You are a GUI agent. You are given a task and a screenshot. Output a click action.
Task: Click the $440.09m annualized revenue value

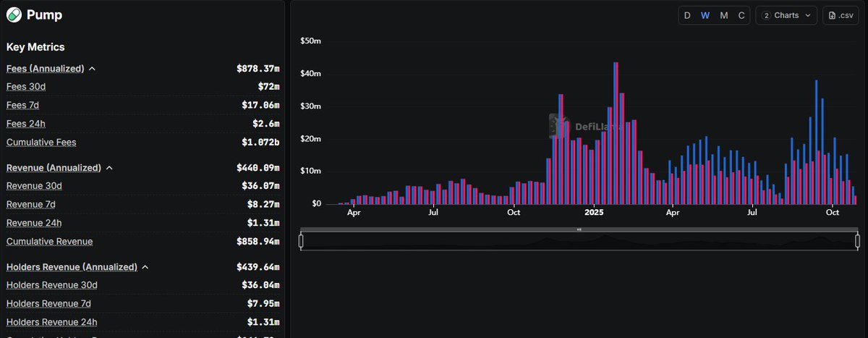258,168
